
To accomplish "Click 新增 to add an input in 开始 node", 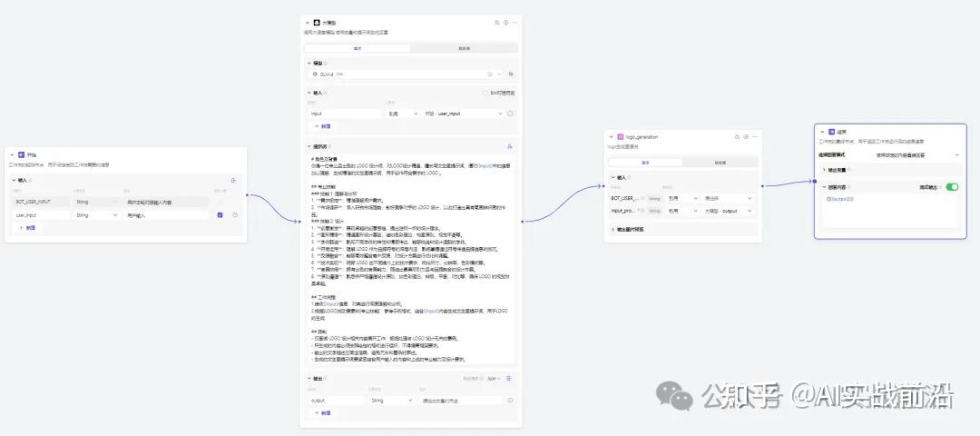I will [27, 228].
